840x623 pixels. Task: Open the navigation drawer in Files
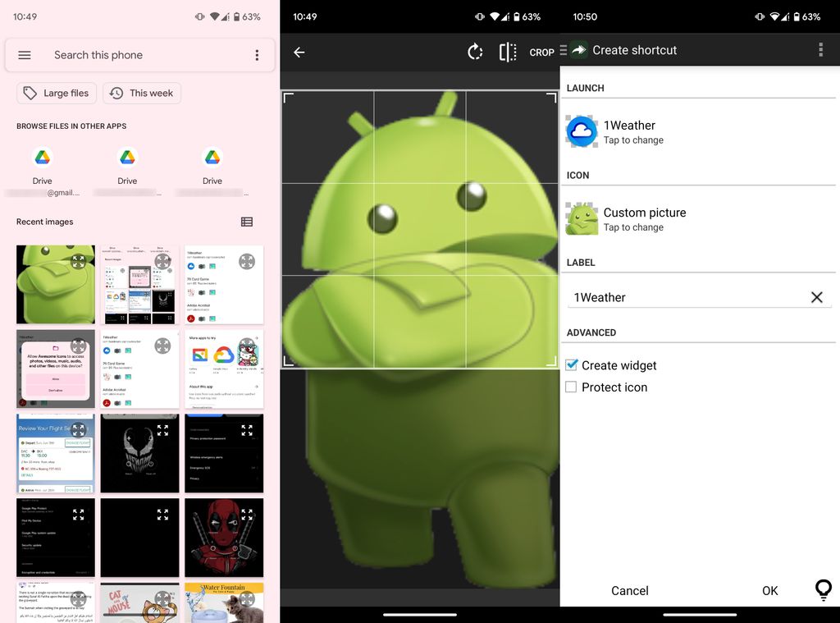[25, 55]
